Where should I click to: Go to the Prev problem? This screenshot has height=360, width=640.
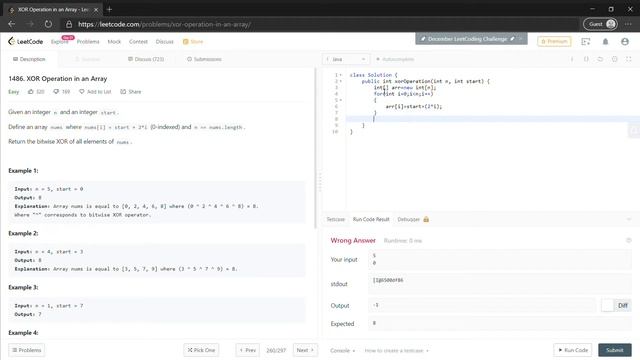[x=247, y=350]
